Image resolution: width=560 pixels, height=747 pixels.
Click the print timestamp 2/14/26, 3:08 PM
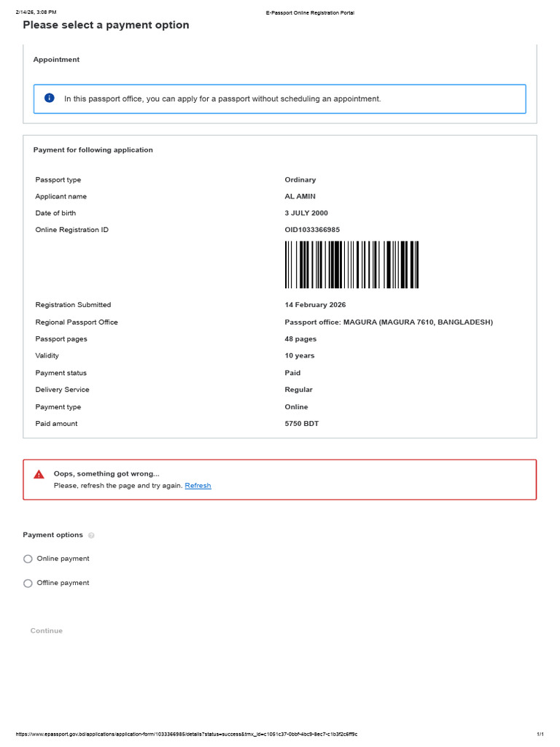[x=36, y=12]
